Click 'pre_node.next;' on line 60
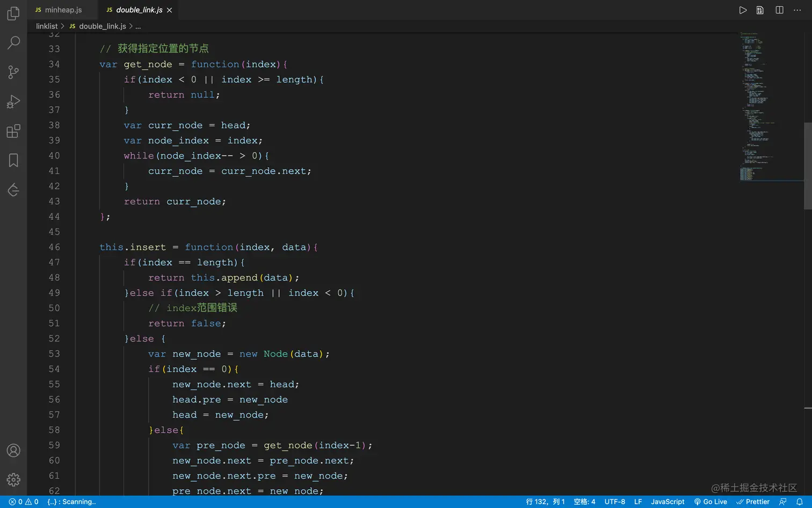812x508 pixels. (312, 461)
